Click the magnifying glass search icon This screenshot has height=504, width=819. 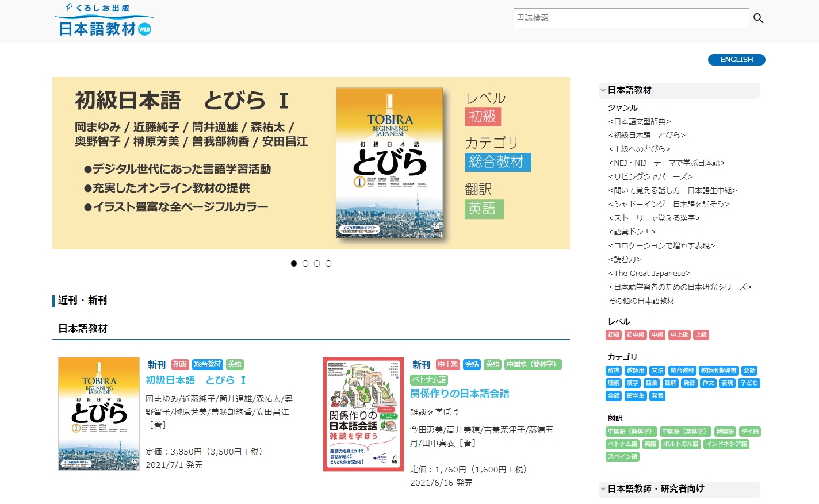(x=758, y=18)
